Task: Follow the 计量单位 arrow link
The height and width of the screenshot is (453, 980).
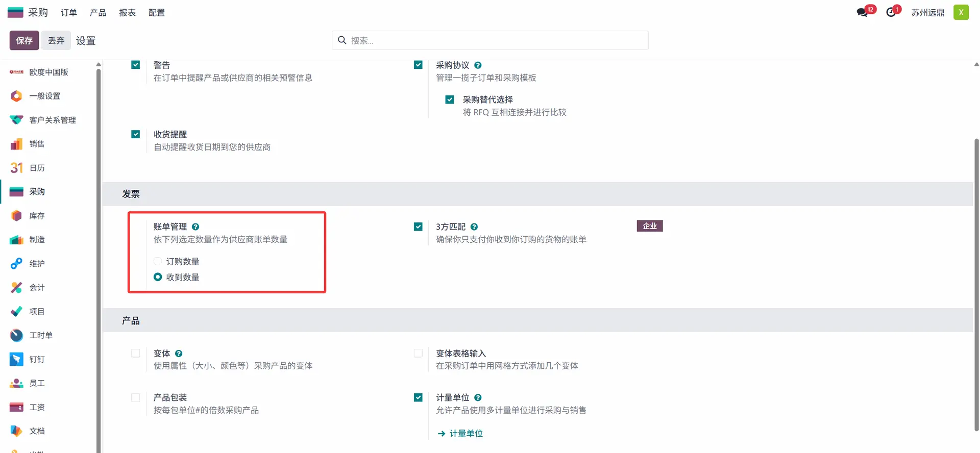Action: coord(460,434)
